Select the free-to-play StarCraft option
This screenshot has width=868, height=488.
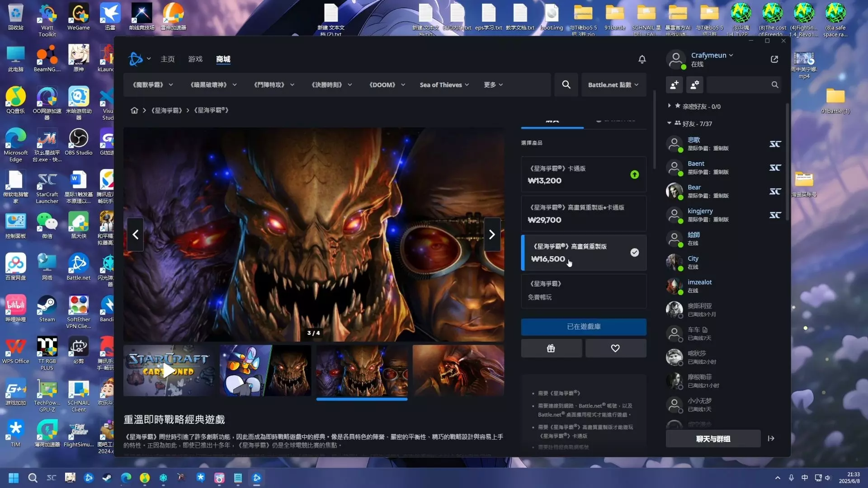pos(583,291)
